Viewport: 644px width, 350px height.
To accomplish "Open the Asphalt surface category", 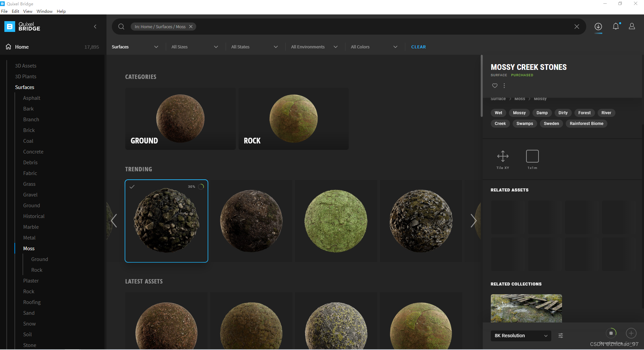I will 32,98.
